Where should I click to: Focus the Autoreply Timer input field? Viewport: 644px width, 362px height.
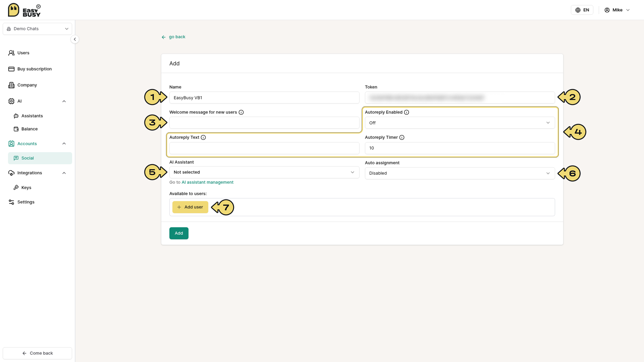click(x=460, y=148)
